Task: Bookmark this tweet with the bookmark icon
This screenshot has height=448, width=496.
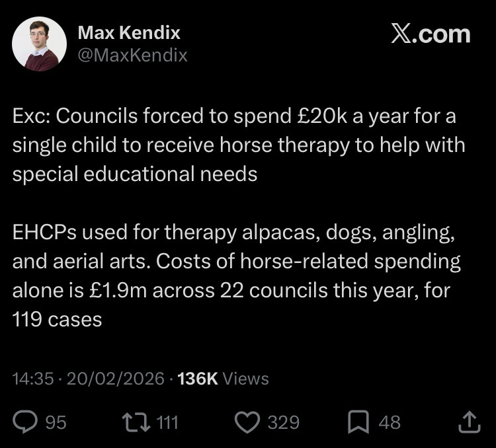Action: coord(358,422)
